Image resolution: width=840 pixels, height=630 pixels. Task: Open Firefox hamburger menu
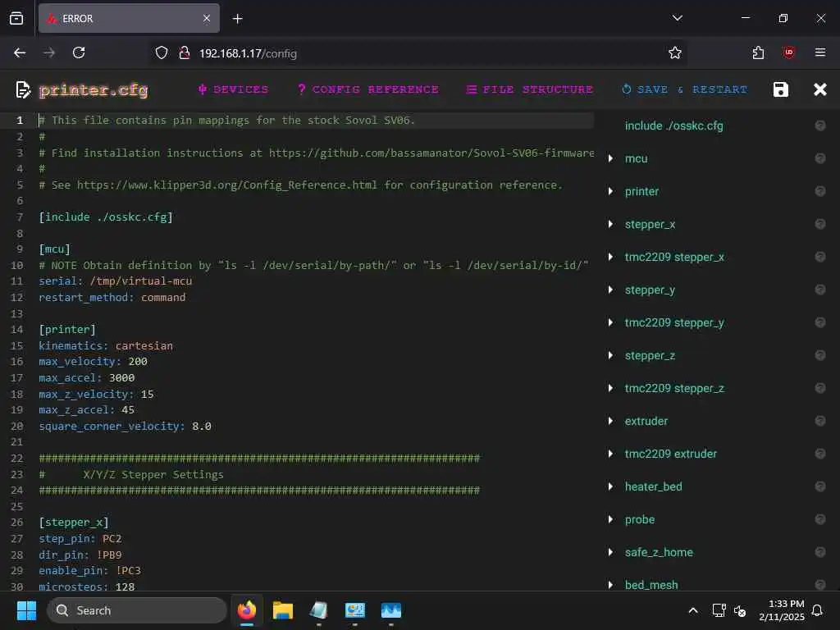pos(819,52)
